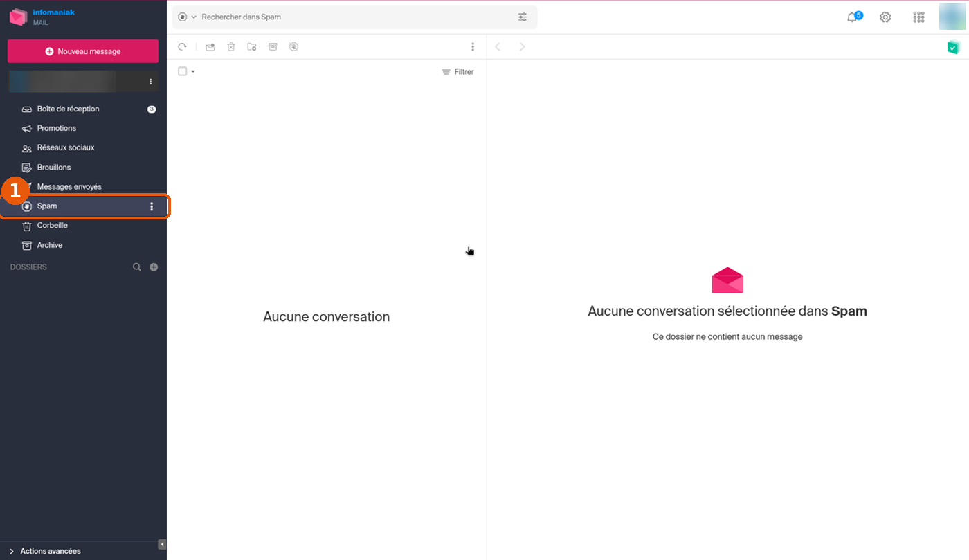
Task: Open the Messages envoyés folder
Action: [83, 187]
